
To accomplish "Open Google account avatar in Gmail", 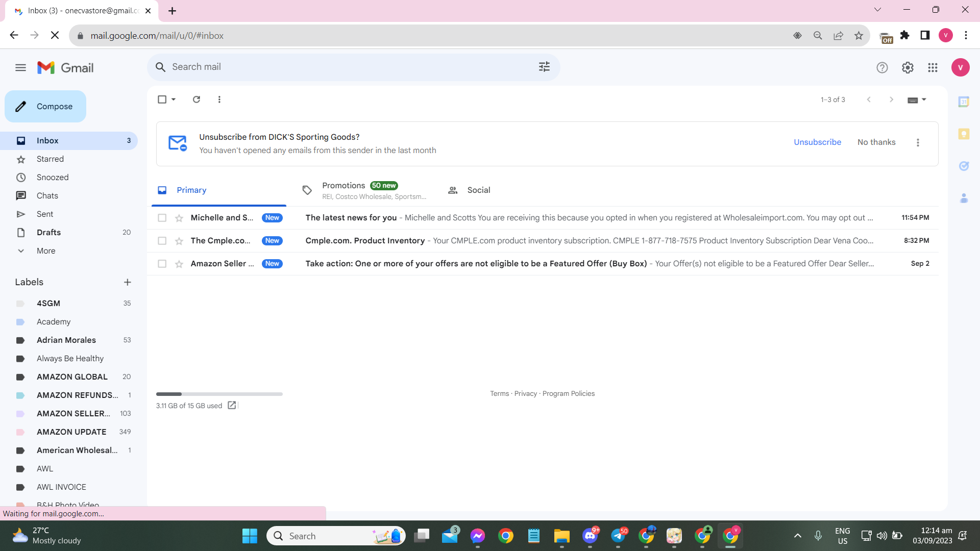I will 960,67.
